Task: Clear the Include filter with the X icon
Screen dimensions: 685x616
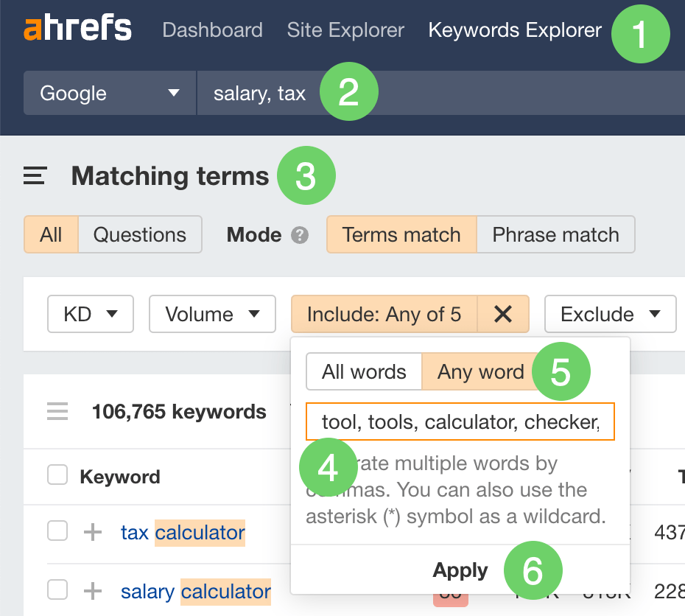Action: pos(503,314)
